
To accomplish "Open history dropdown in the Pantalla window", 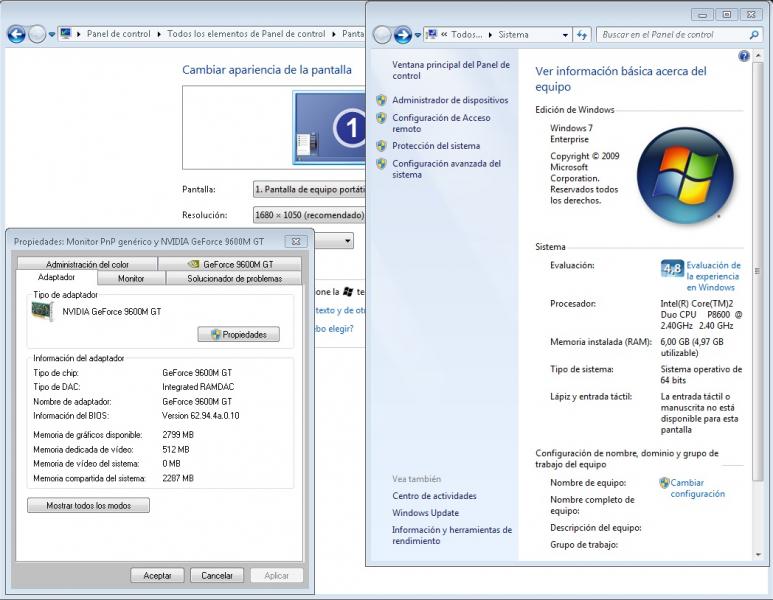I will (x=52, y=35).
